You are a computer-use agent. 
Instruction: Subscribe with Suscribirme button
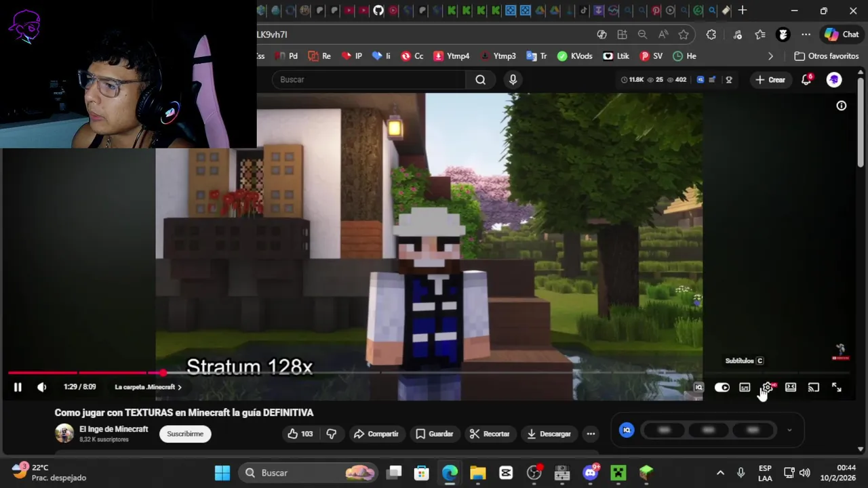click(x=185, y=434)
